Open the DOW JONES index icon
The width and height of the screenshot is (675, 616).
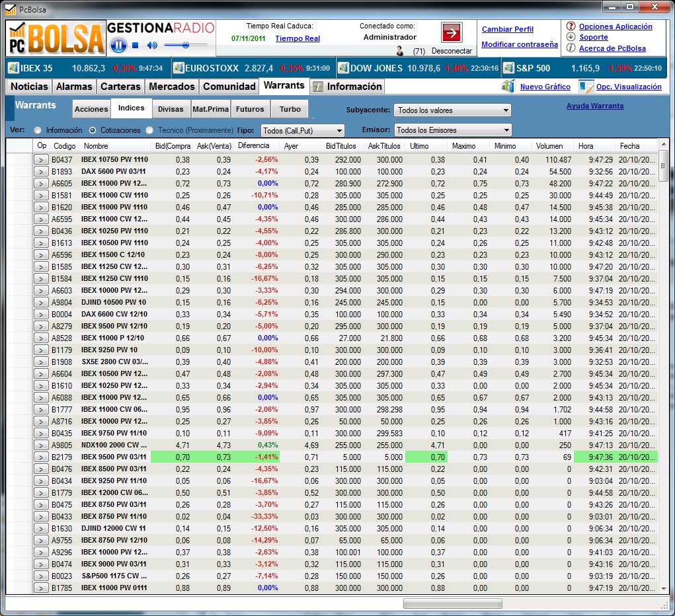click(x=344, y=68)
